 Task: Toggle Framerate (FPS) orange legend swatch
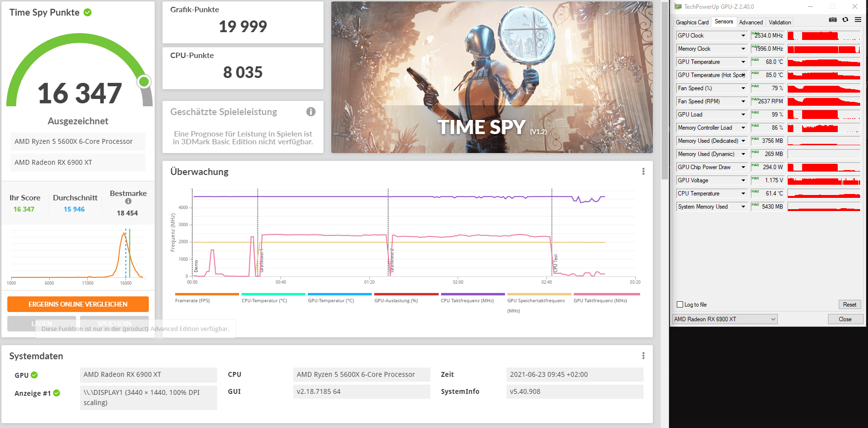(207, 294)
